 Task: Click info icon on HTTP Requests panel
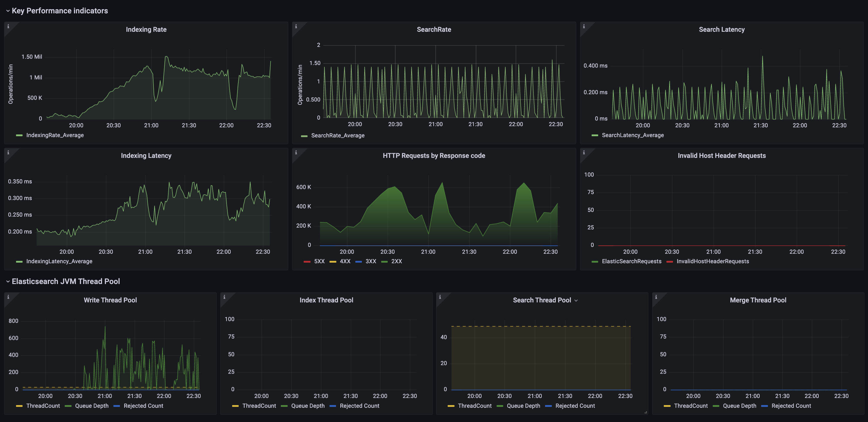coord(296,153)
